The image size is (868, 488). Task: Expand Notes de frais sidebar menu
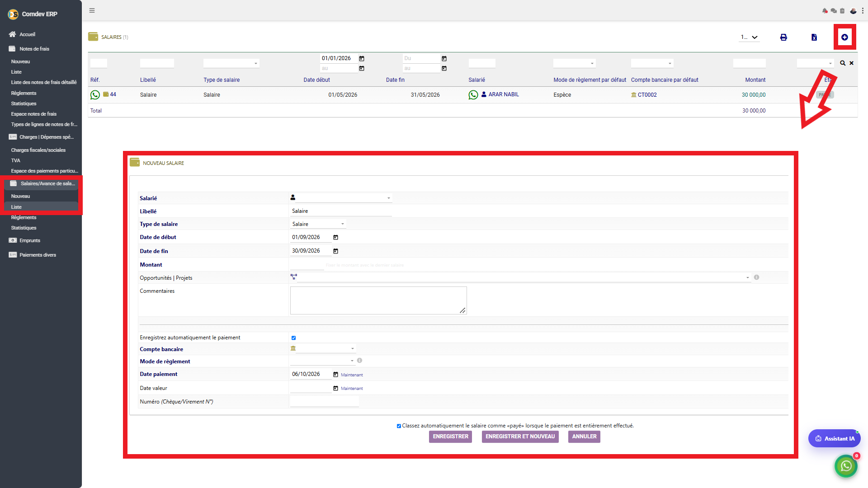(x=34, y=49)
